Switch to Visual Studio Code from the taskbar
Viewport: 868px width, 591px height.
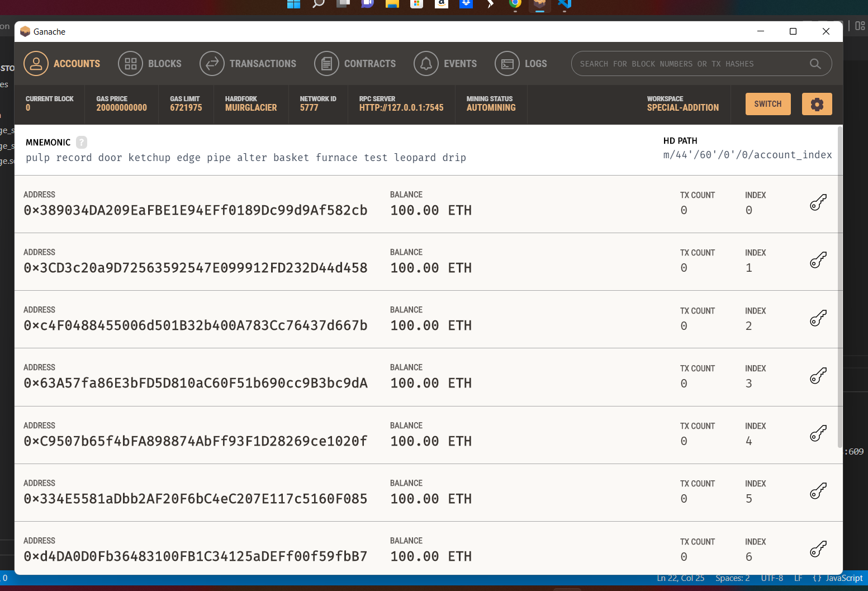tap(565, 4)
